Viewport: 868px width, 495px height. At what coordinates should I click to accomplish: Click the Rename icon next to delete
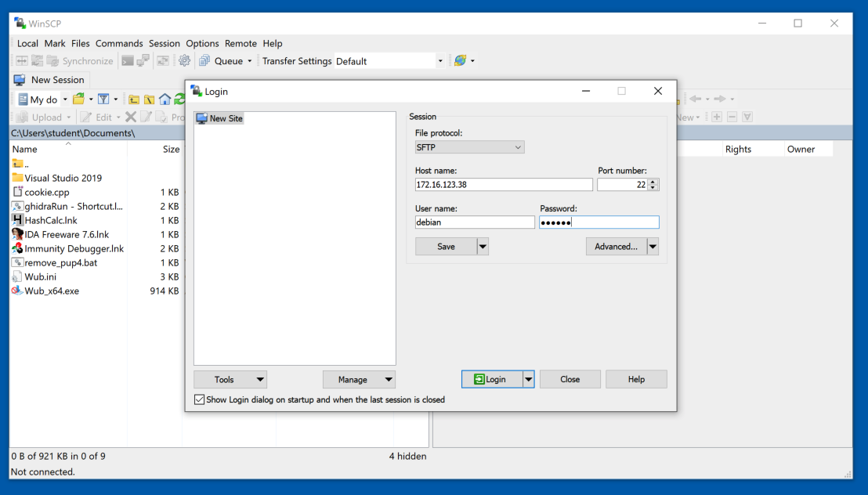coord(146,117)
